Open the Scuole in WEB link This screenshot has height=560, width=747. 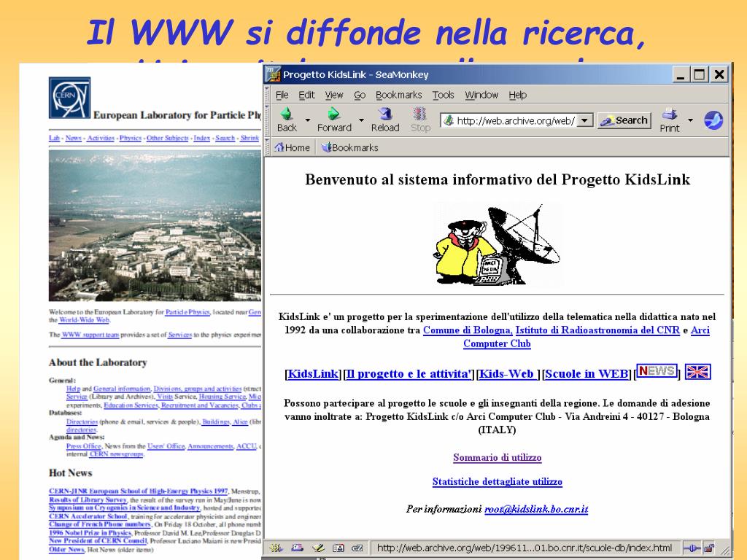(x=587, y=374)
